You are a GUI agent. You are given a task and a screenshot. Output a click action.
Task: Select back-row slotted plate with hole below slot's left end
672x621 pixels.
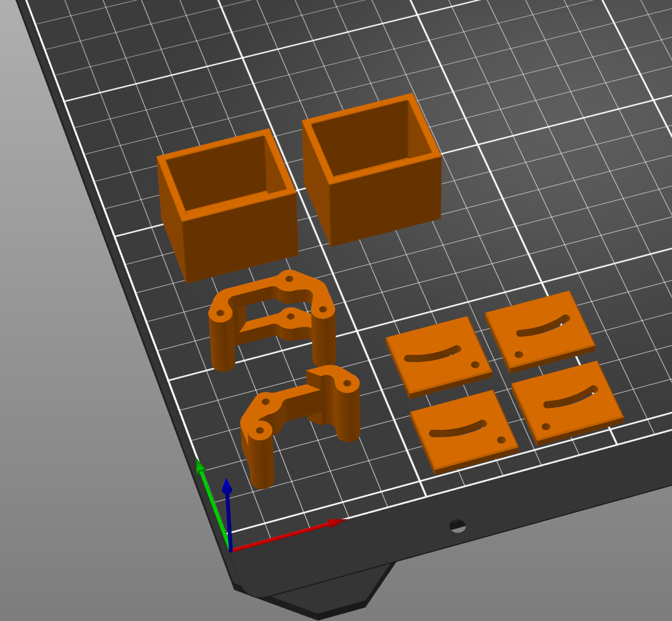coord(540,332)
